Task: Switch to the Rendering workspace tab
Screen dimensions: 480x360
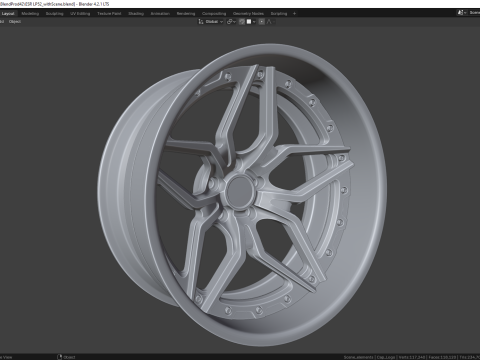Action: point(186,14)
